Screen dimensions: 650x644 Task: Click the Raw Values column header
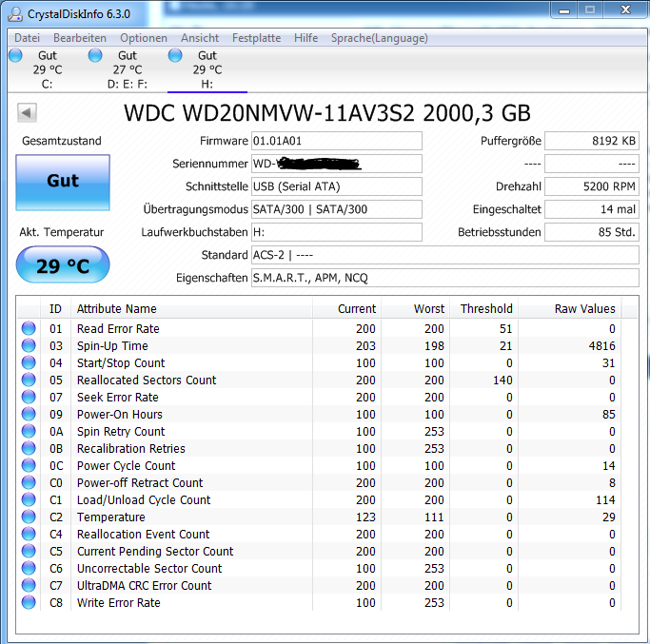[x=570, y=309]
